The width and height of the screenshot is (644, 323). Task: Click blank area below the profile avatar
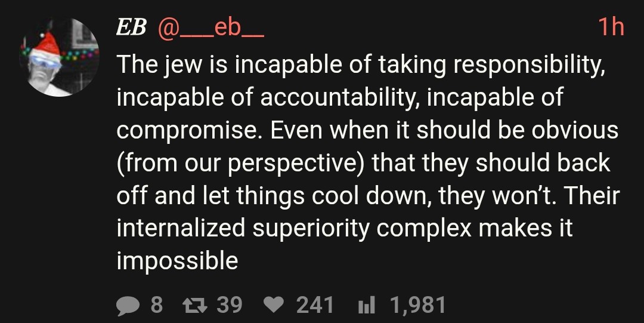(63, 179)
